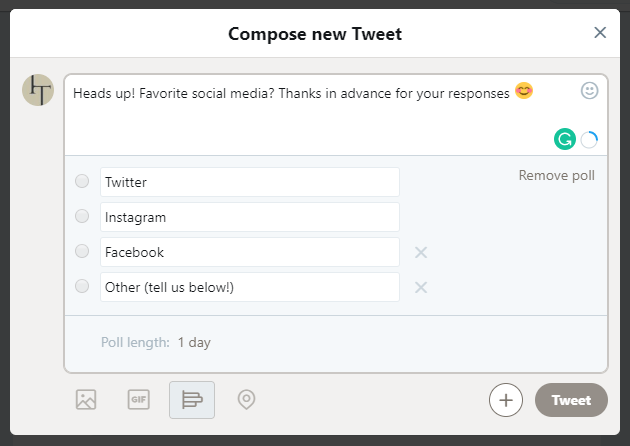Select the Other radio button
Viewport: 630px width, 446px height.
pyautogui.click(x=82, y=286)
